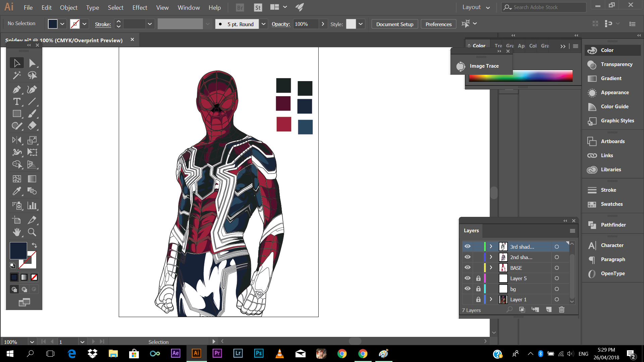The height and width of the screenshot is (362, 644).
Task: Expand the 3rd shad... layer
Action: [x=491, y=246]
